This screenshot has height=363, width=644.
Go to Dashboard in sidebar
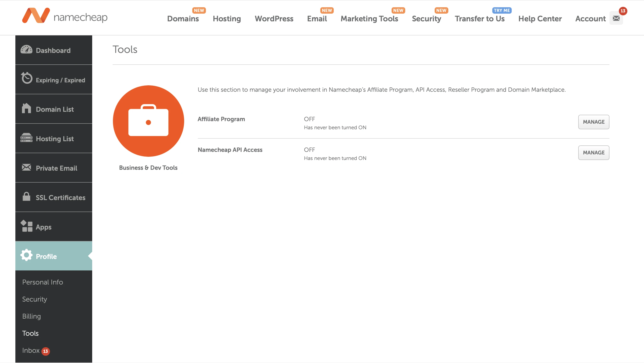coord(54,50)
